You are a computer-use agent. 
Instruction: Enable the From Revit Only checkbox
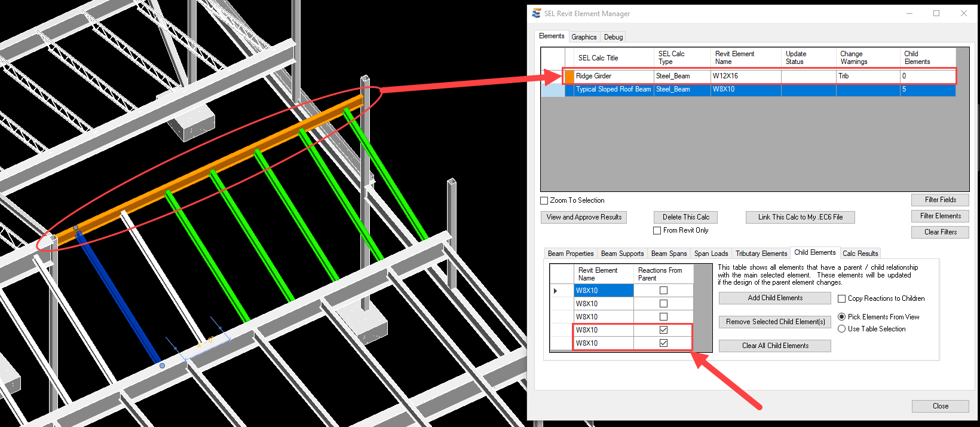click(657, 230)
